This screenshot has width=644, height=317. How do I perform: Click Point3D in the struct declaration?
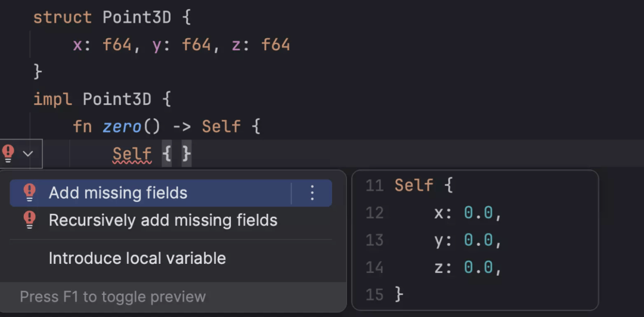click(137, 17)
